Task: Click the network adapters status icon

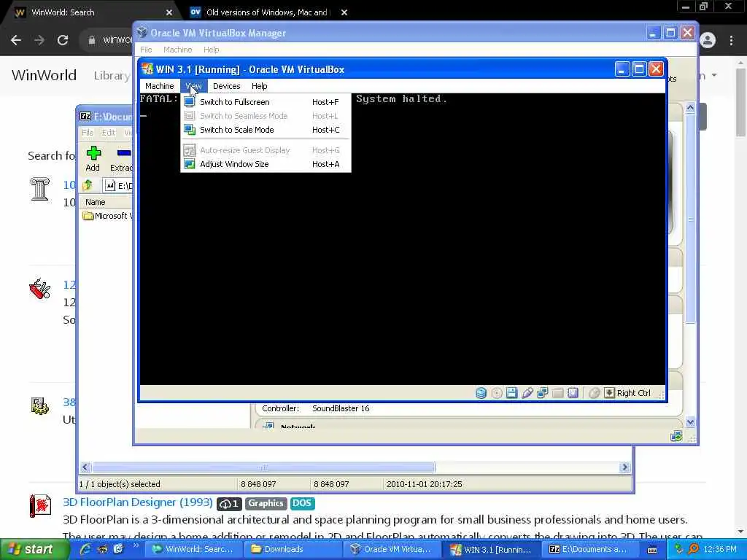Action: (x=542, y=393)
